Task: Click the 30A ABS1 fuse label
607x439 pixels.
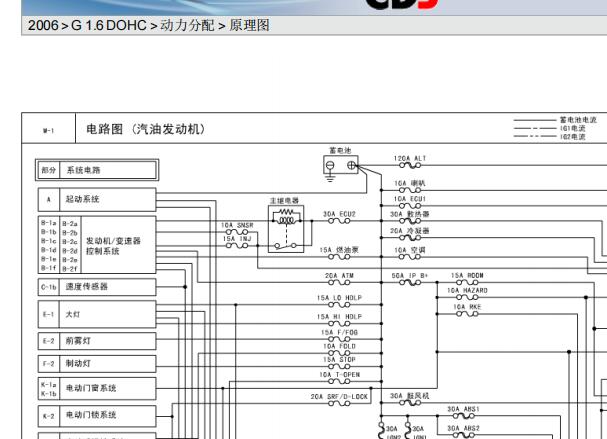Action: pyautogui.click(x=463, y=409)
